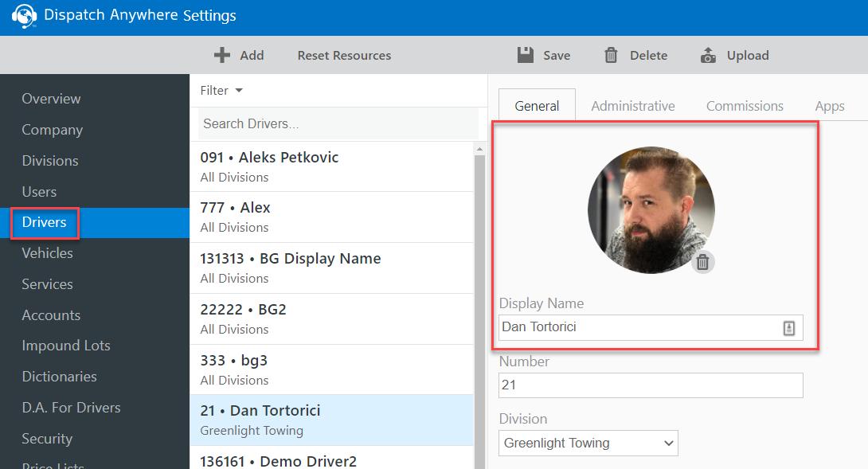Image resolution: width=868 pixels, height=469 pixels.
Task: Select driver 333 bg3
Action: tap(331, 370)
